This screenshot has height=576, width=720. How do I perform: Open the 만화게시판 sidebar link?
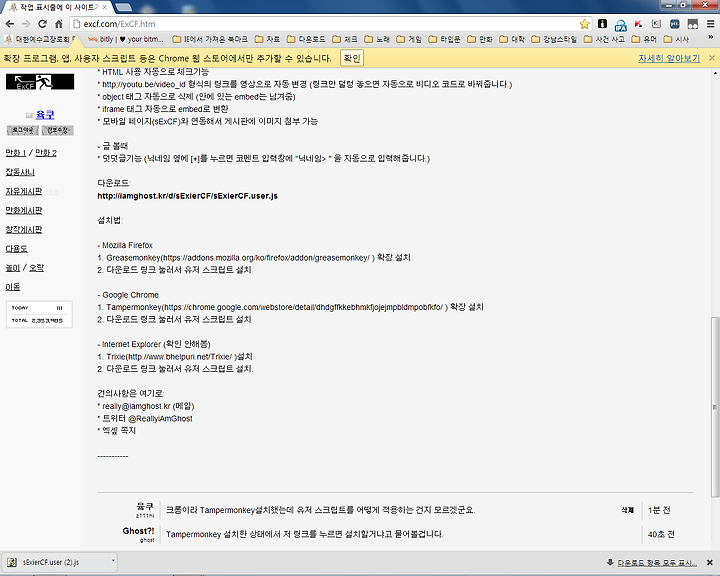[24, 210]
